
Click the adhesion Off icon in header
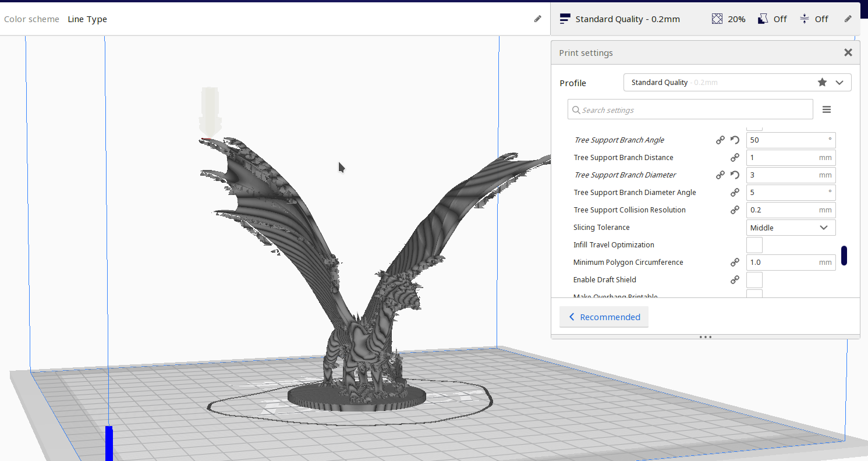click(805, 19)
